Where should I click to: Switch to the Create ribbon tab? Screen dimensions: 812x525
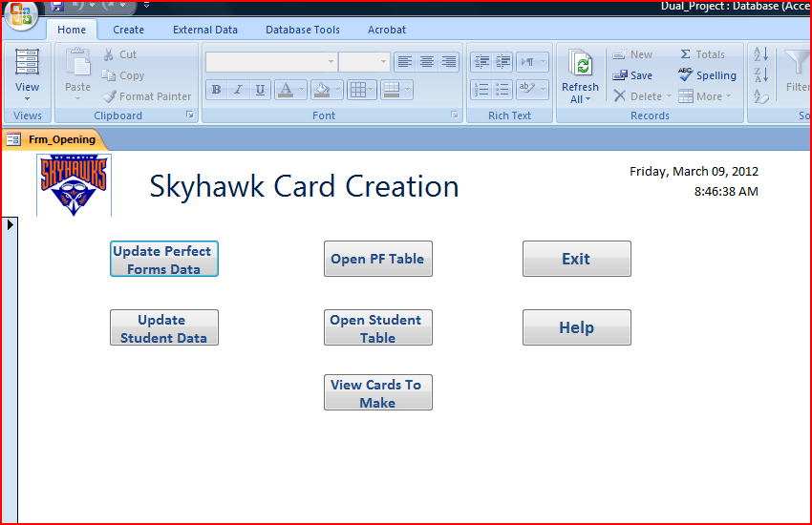point(129,30)
